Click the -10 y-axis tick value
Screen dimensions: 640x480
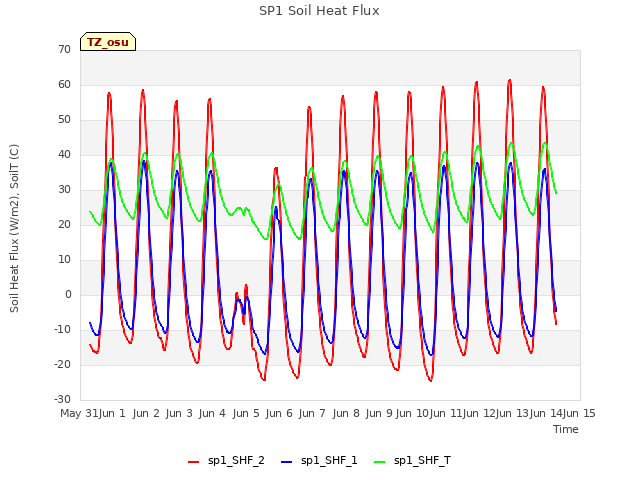[x=62, y=329]
